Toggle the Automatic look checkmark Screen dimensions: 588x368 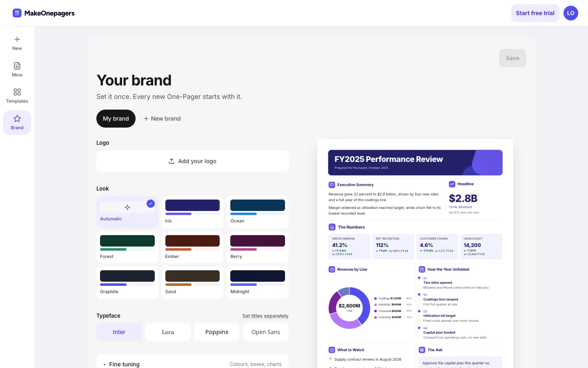(x=151, y=204)
